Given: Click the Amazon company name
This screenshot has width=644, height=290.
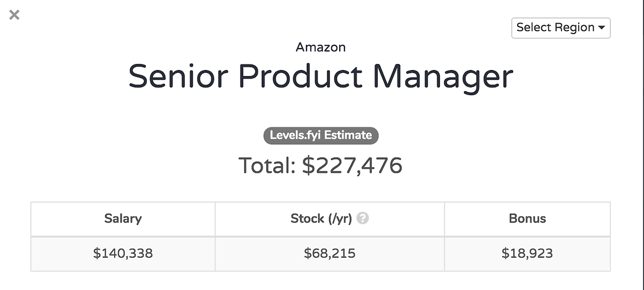Looking at the screenshot, I should point(320,47).
